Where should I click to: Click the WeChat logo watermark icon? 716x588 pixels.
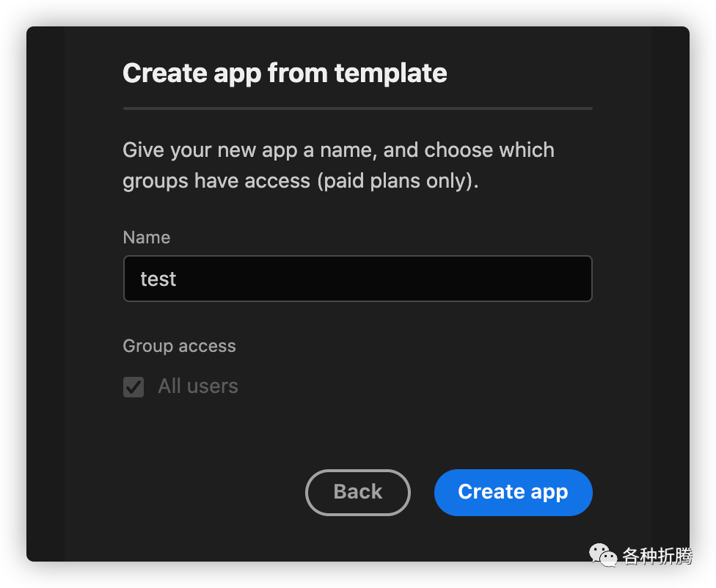[x=603, y=556]
